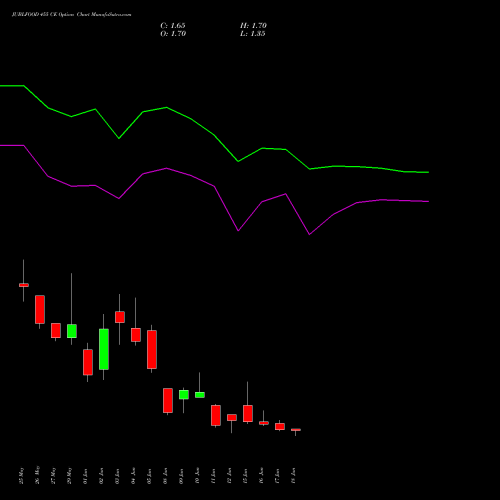Click the 02 Jun date label
The width and height of the screenshot is (500, 500).
click(x=102, y=475)
